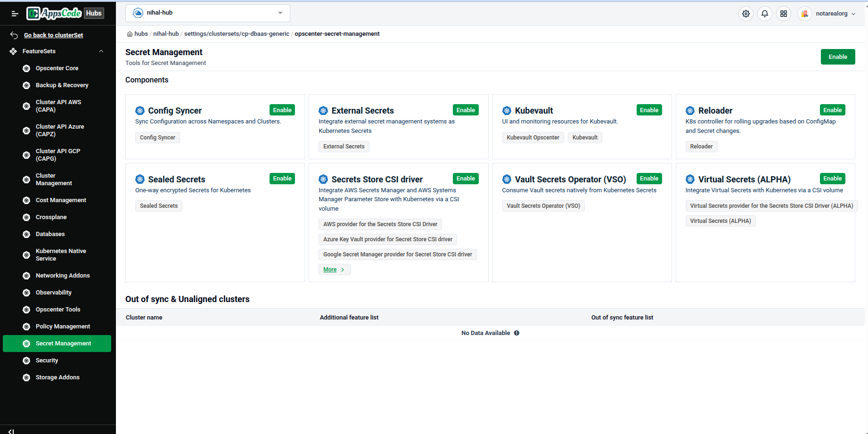This screenshot has height=434, width=868.
Task: Click the AppsCode Hubs logo
Action: point(65,13)
